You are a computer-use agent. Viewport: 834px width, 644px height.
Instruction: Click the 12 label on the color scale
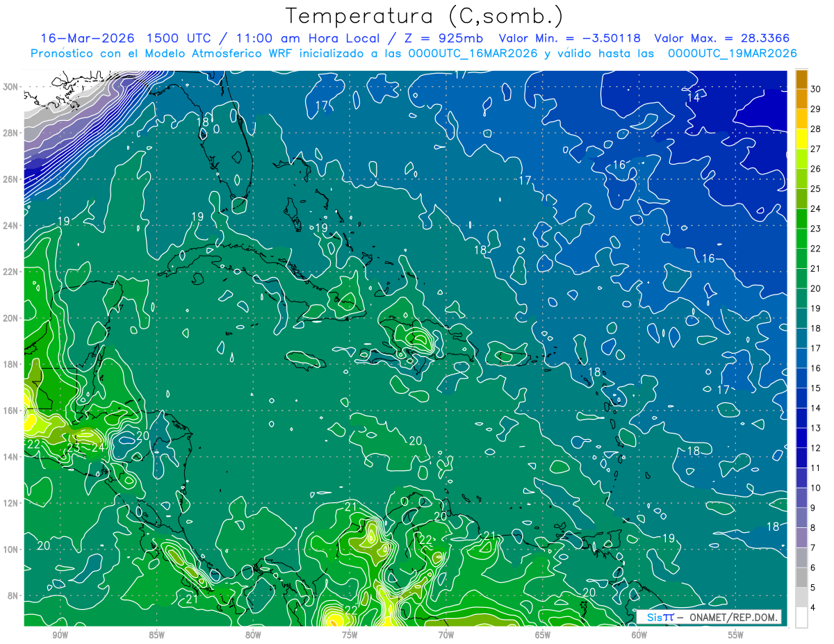click(817, 447)
